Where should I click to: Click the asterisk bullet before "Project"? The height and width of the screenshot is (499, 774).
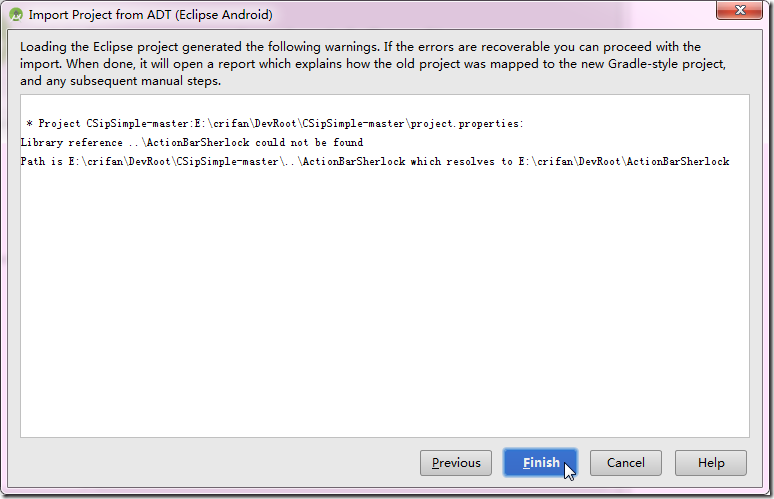29,124
